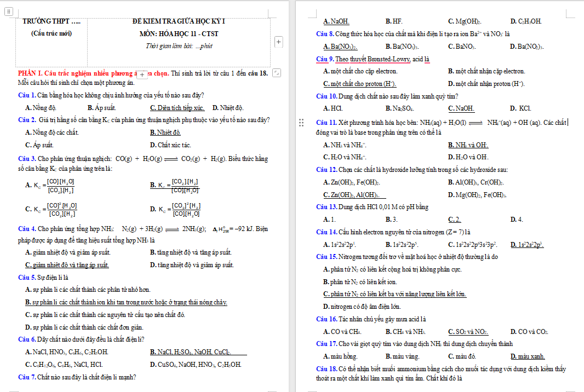Click the underlined answer 'B. NH3 và OH-.' in Câu 11
Viewport: 584px width, 392px height.
click(468, 145)
